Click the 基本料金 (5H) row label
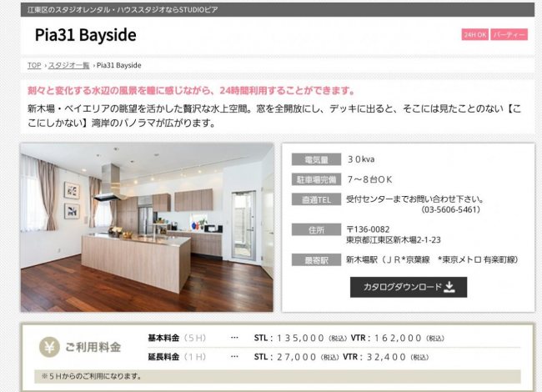The height and width of the screenshot is (392, 542). [177, 338]
